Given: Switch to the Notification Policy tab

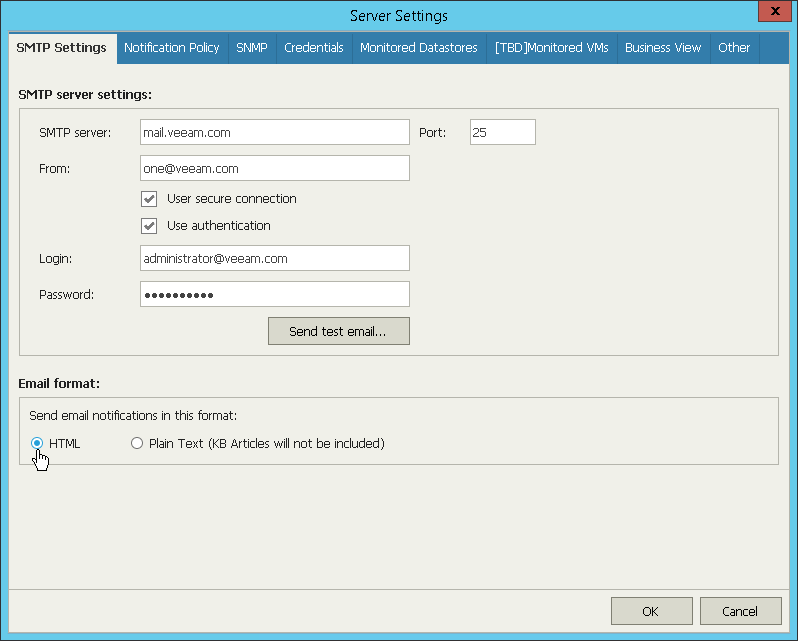Looking at the screenshot, I should click(x=172, y=48).
